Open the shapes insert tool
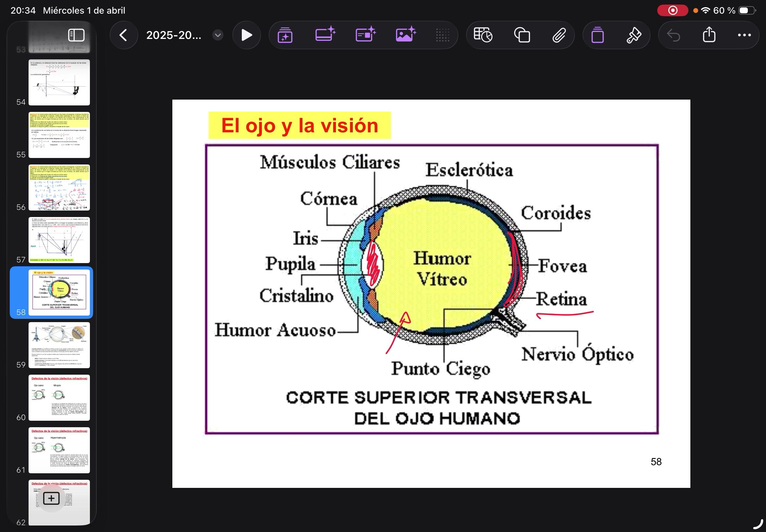Screen dimensions: 766x532 [522, 35]
